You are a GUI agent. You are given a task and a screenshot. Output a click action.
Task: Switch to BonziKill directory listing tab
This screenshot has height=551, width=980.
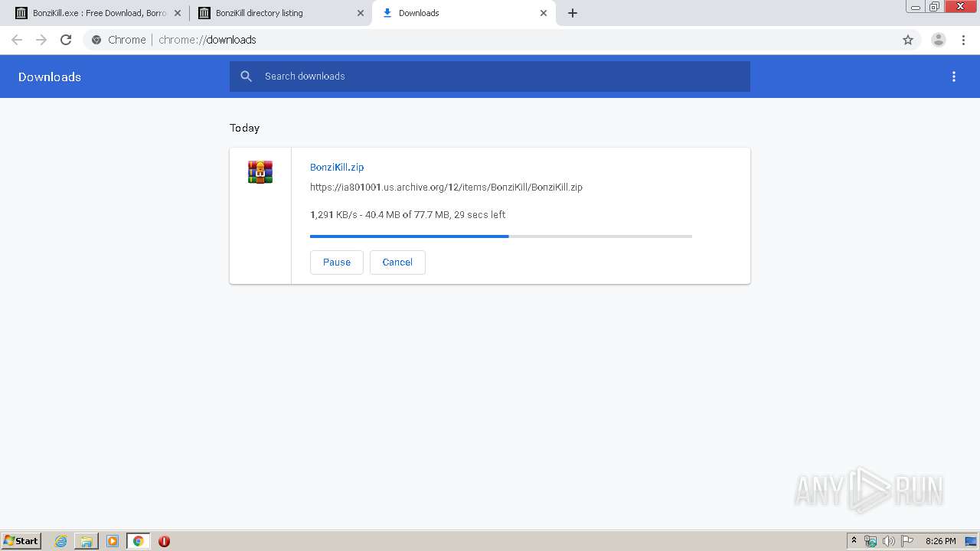click(280, 13)
